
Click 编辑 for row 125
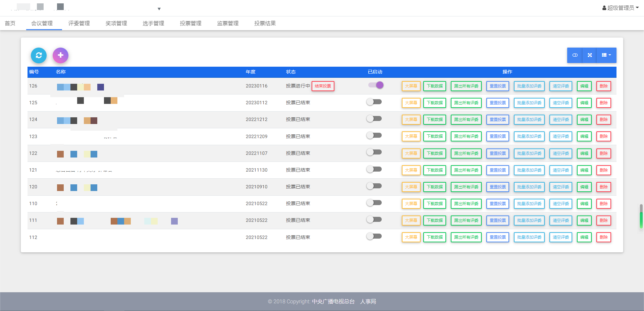pyautogui.click(x=584, y=103)
